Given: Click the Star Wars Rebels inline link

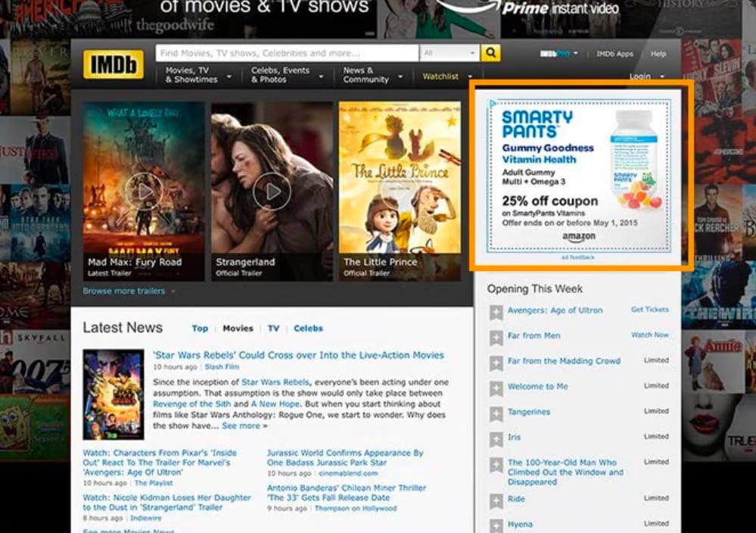Looking at the screenshot, I should point(275,382).
